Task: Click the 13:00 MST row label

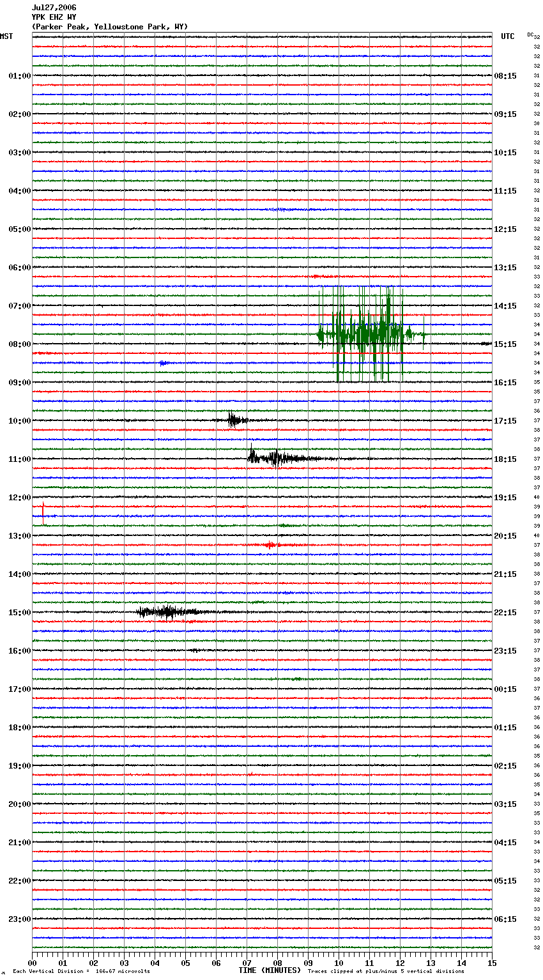Action: tap(20, 536)
